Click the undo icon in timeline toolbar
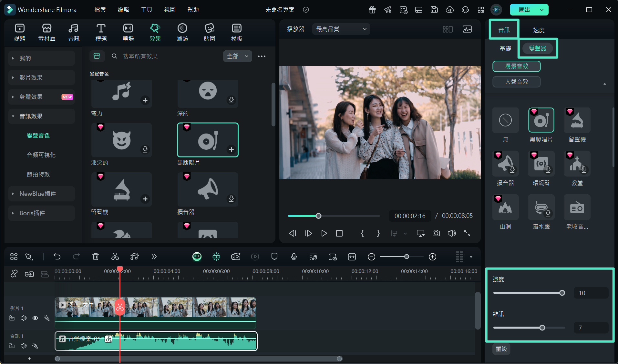 click(57, 257)
